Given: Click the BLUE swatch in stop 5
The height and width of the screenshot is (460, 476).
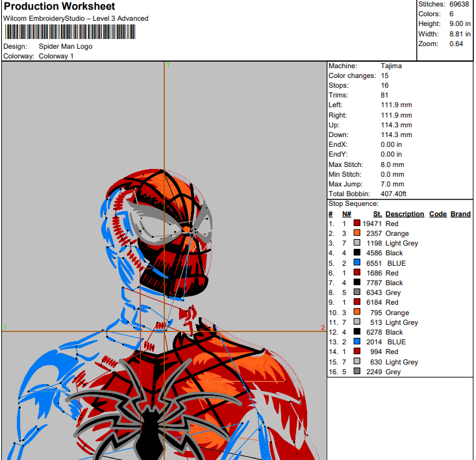Looking at the screenshot, I should coord(357,262).
